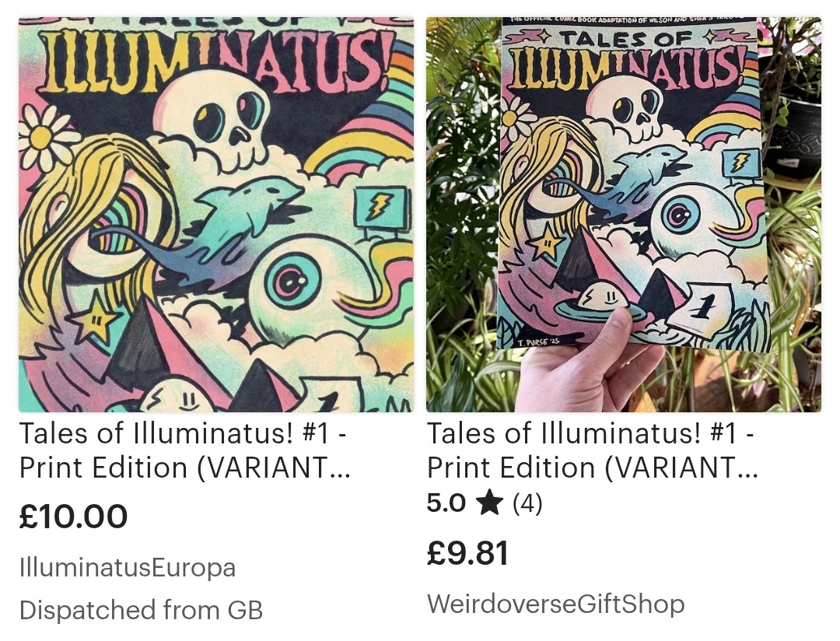
Task: Click the 5.0 star rating icon
Action: [x=490, y=503]
